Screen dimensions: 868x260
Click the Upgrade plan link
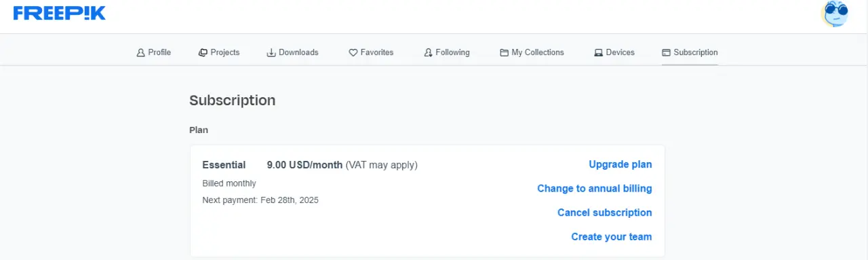(x=620, y=164)
